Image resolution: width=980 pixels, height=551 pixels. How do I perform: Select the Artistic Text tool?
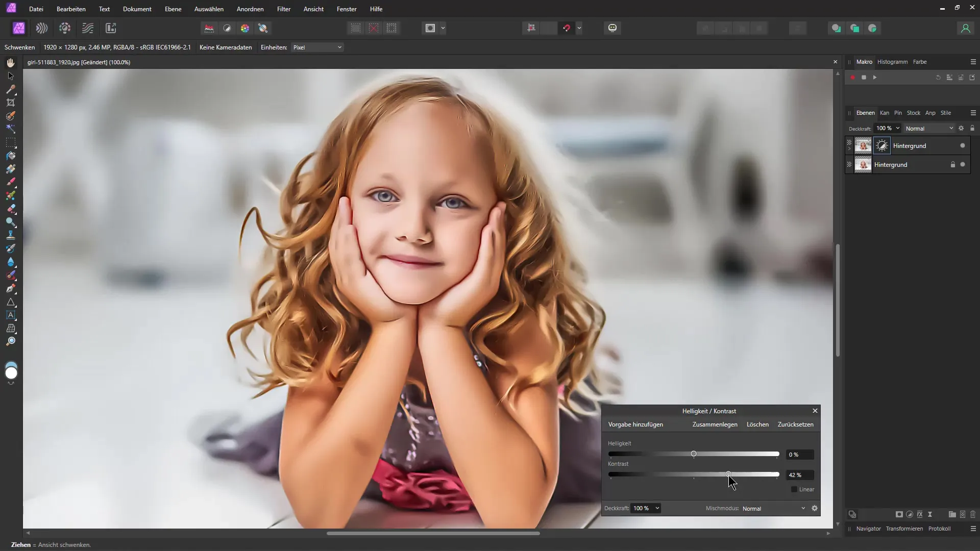[11, 315]
